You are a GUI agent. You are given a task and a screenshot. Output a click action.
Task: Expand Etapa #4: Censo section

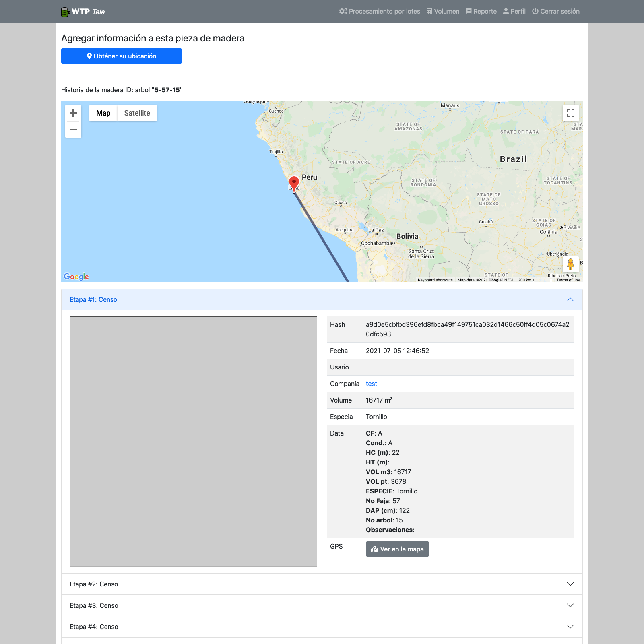pyautogui.click(x=322, y=627)
